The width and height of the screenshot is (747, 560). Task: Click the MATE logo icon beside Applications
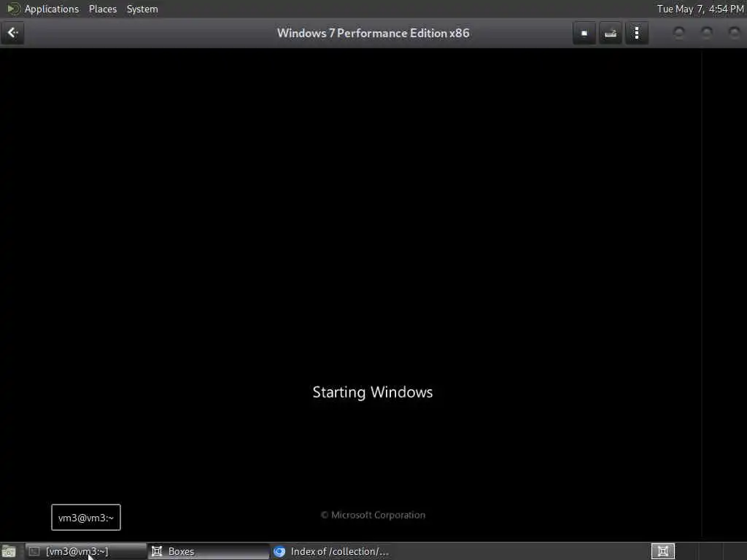click(13, 9)
